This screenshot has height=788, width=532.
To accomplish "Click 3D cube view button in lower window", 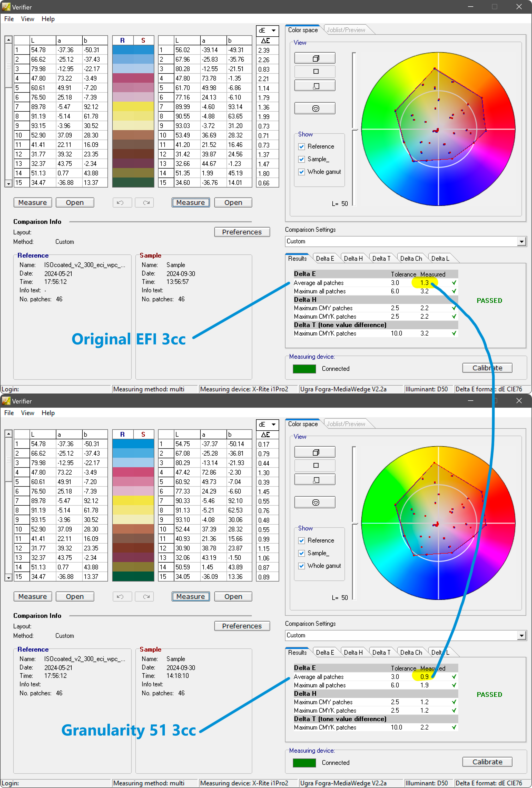I will pyautogui.click(x=315, y=452).
